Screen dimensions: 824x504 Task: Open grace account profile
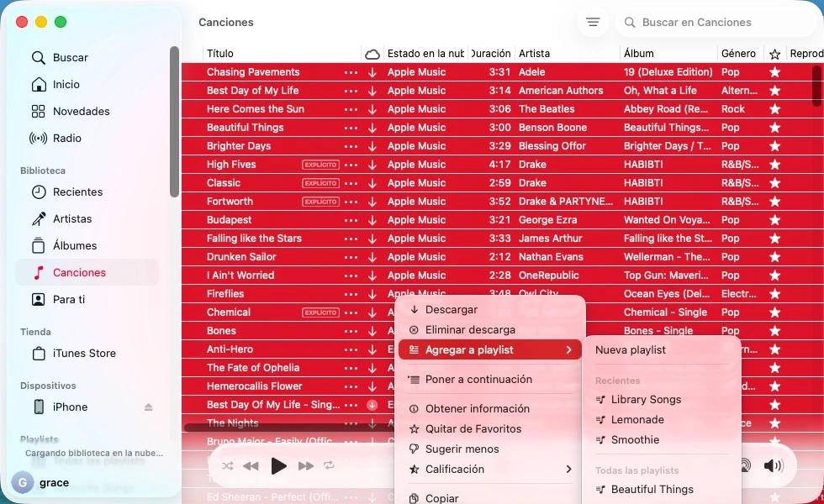(40, 482)
